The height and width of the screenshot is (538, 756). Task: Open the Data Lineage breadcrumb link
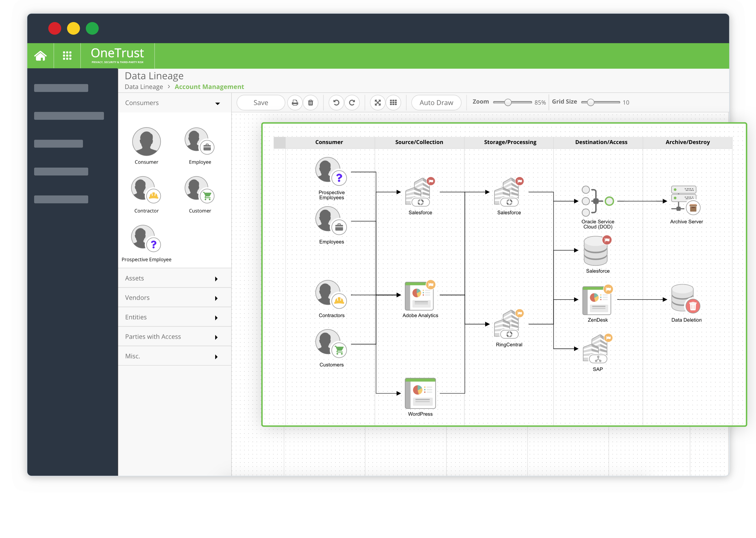[x=144, y=87]
